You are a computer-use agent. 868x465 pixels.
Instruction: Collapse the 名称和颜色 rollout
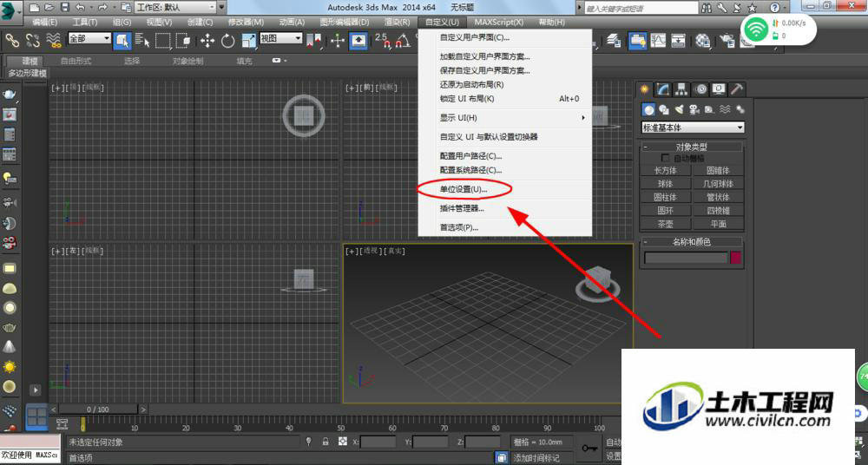click(692, 241)
